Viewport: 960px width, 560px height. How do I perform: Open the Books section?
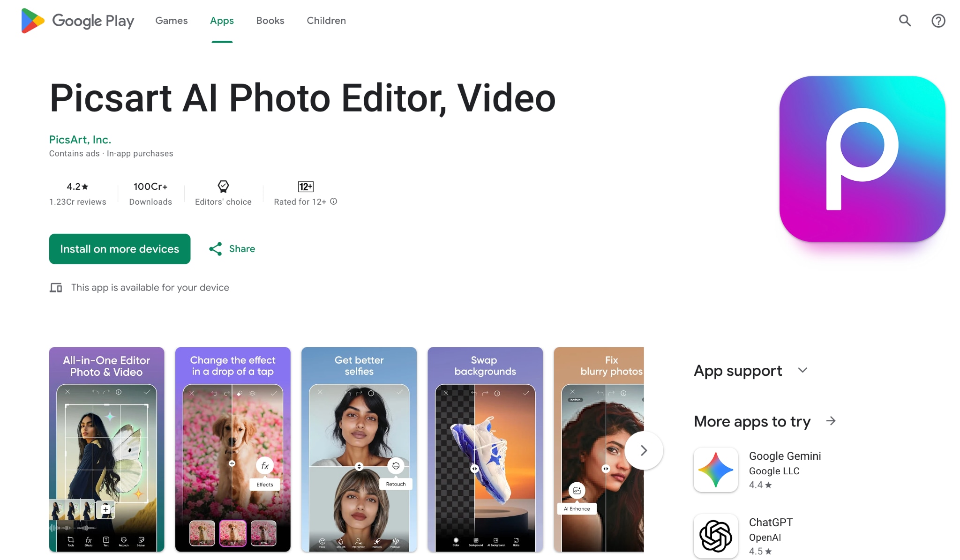(270, 21)
